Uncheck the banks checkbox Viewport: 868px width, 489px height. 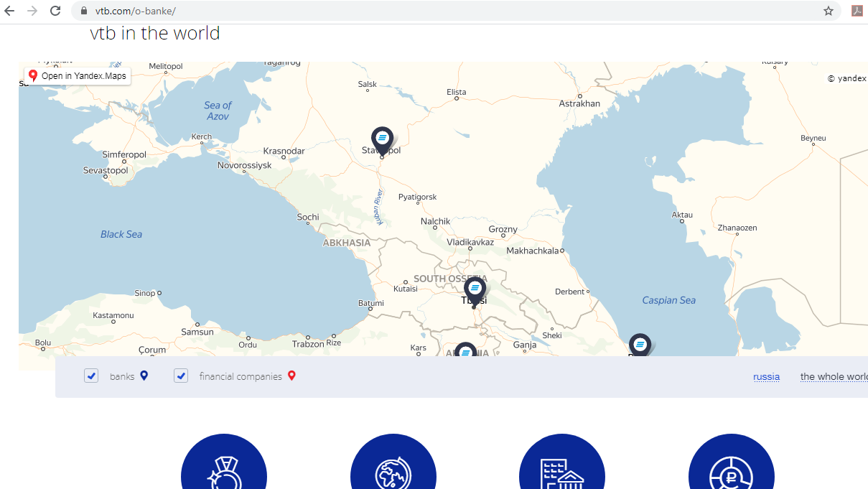tap(91, 376)
